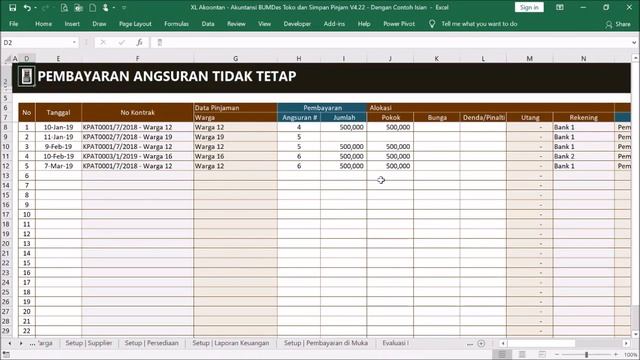Select cell KPAT0003/1/2019 - Warga 16
Screen dimensions: 640x360
tap(138, 156)
